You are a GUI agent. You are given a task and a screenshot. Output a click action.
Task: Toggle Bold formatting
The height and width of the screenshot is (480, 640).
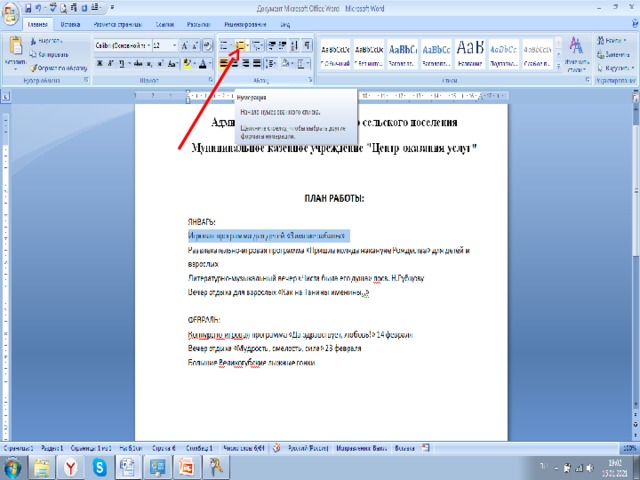click(100, 63)
